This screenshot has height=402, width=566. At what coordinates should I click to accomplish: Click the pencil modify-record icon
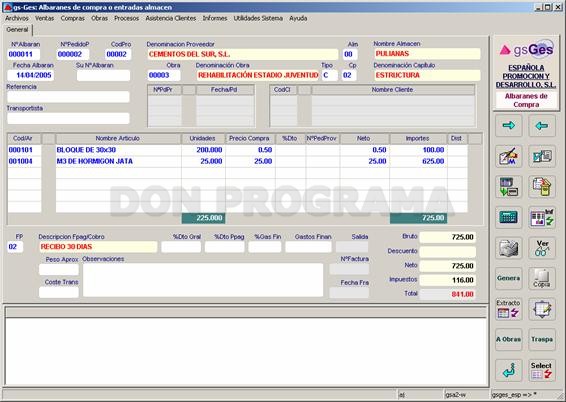tap(509, 156)
